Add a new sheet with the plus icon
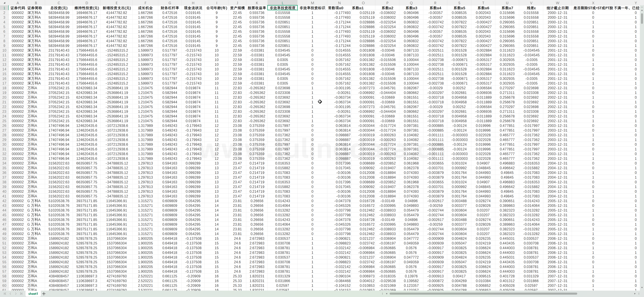Viewport: 644px width, 297px height. pos(44,294)
